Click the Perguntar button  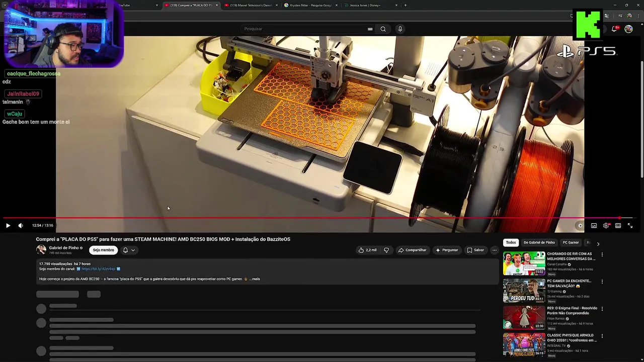click(447, 250)
